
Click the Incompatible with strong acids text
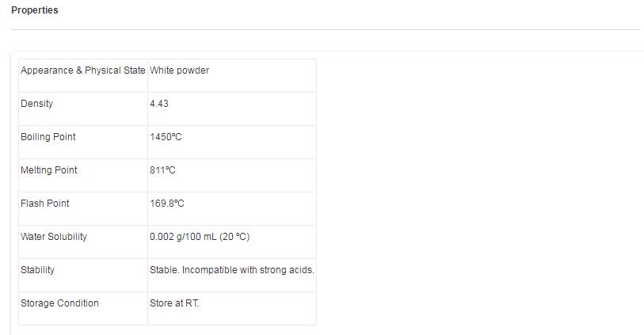click(x=249, y=270)
